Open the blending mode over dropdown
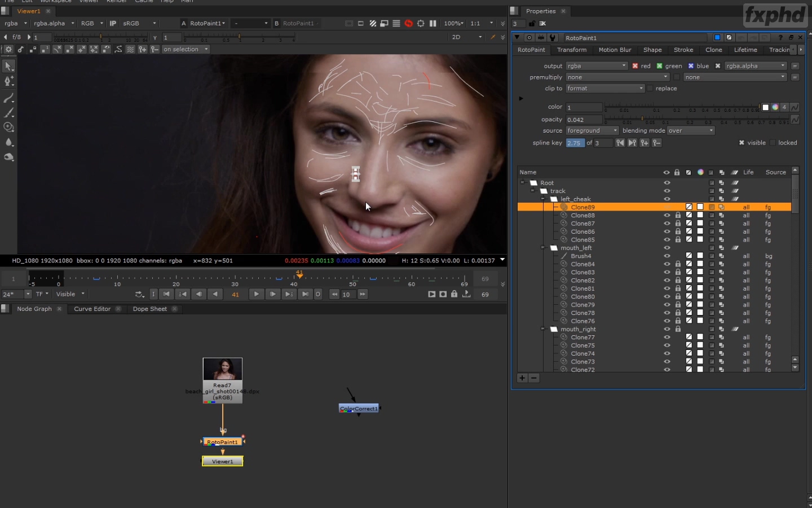 [691, 130]
